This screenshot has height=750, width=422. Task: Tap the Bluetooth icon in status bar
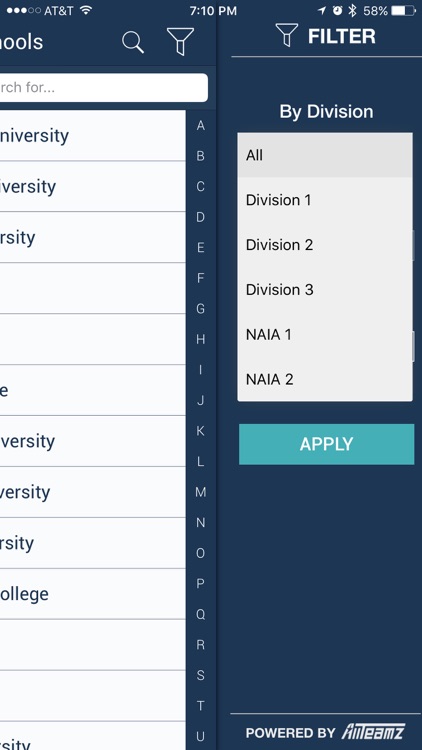pos(353,11)
